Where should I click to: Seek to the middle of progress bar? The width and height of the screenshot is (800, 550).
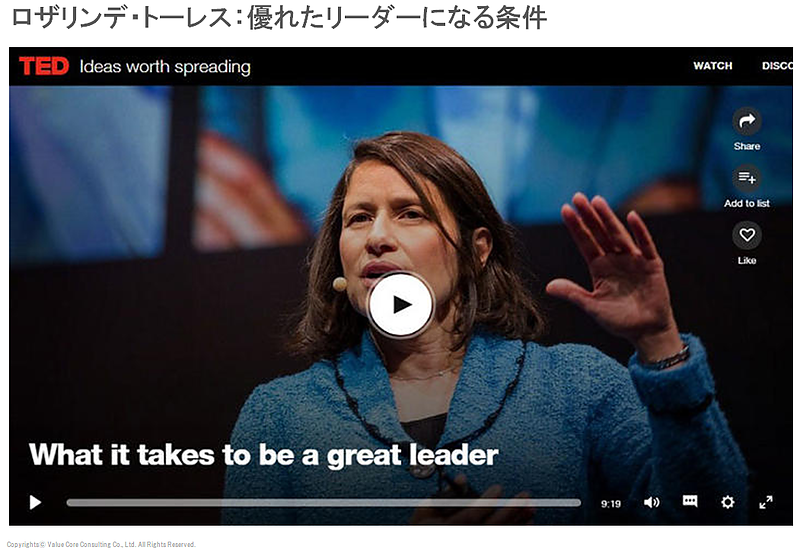[323, 503]
